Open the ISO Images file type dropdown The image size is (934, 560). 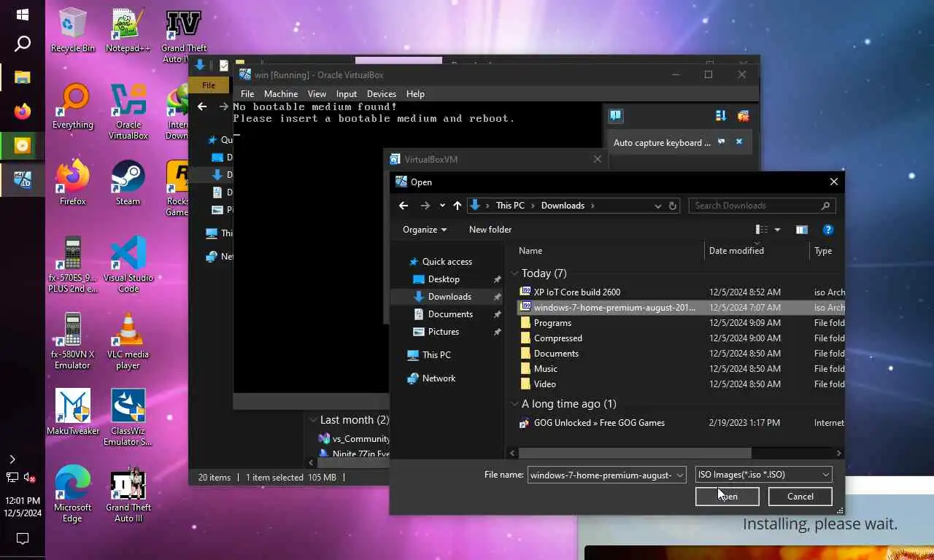click(763, 475)
